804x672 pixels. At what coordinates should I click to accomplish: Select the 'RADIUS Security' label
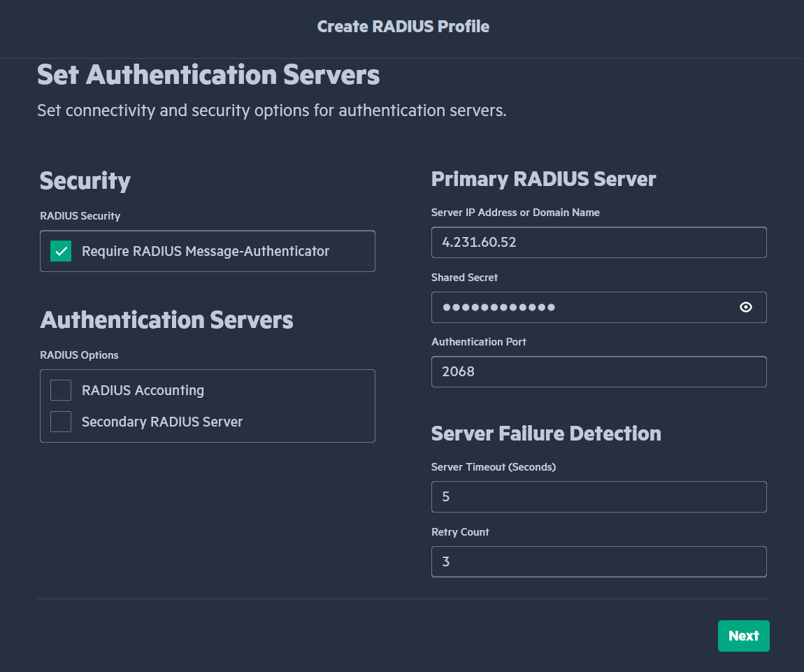click(x=80, y=216)
